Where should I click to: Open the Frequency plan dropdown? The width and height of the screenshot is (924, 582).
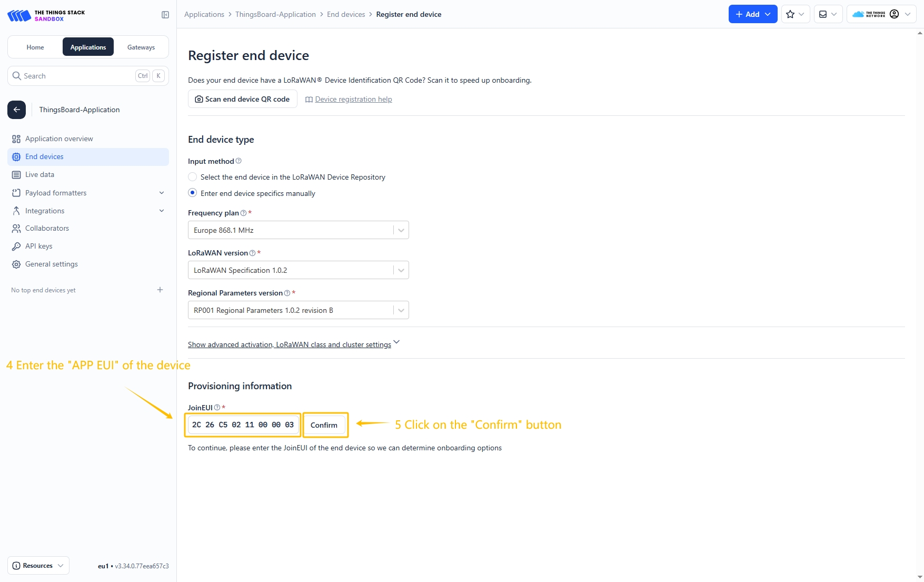298,230
